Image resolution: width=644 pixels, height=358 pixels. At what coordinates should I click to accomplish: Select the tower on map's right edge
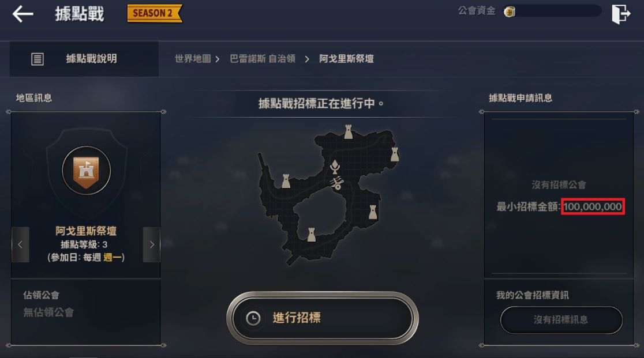(x=395, y=154)
